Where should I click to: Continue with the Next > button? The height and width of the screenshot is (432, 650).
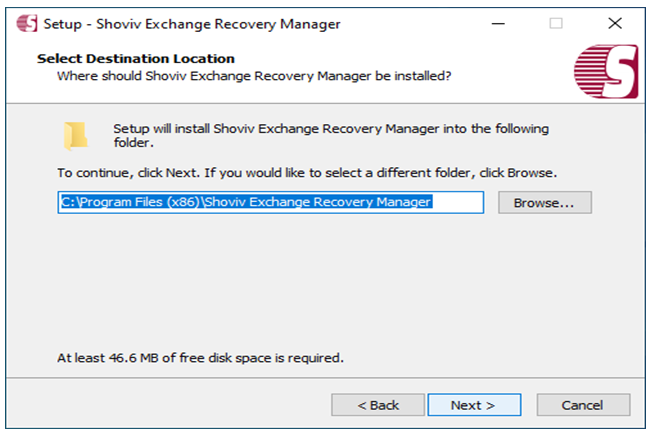tap(474, 405)
